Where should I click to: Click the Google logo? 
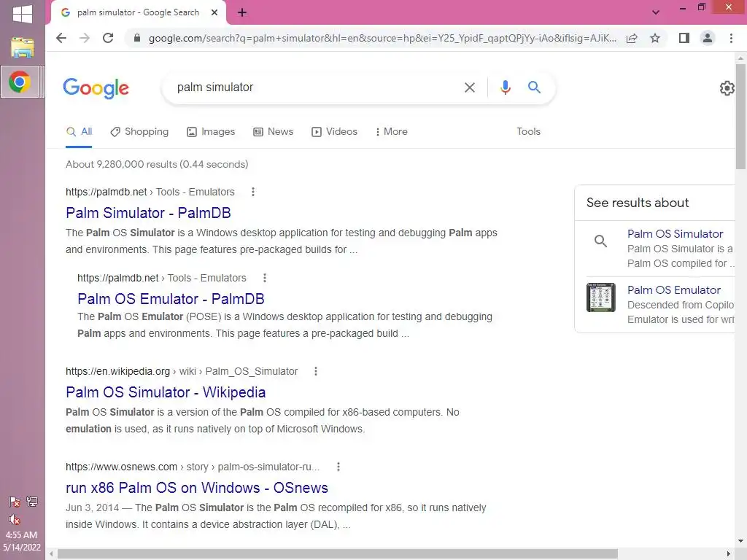96,88
